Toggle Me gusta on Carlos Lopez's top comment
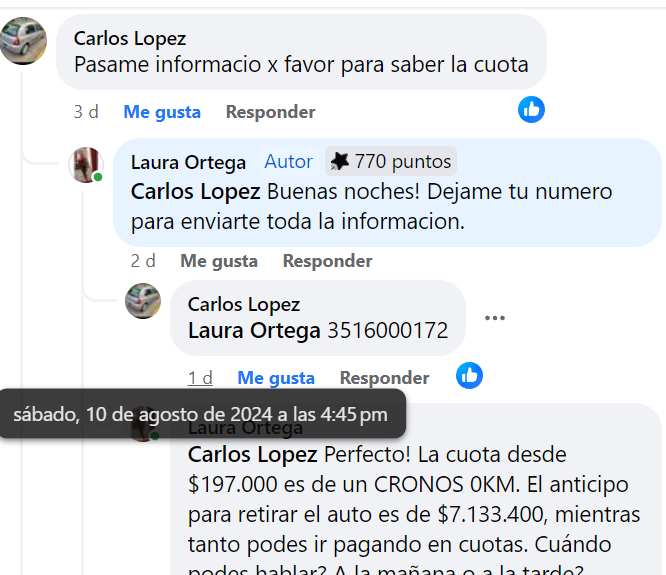 (162, 112)
